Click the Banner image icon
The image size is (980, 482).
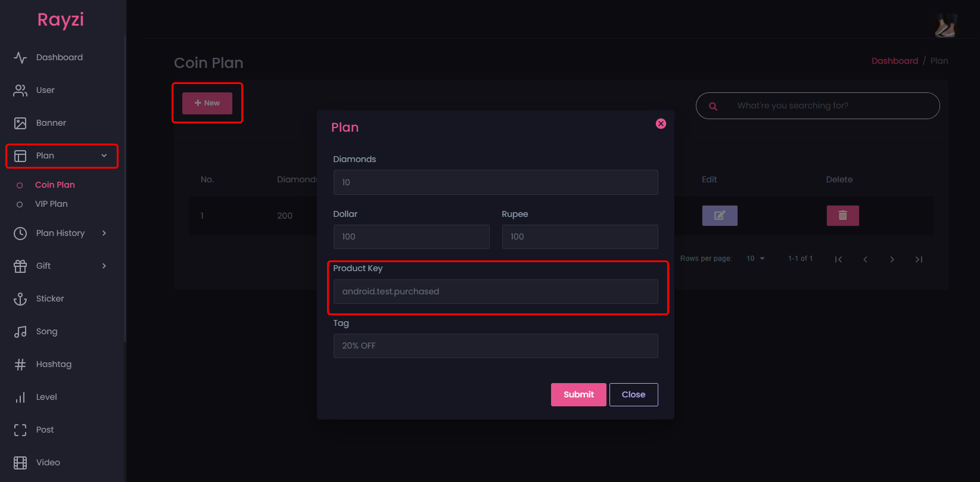point(20,123)
